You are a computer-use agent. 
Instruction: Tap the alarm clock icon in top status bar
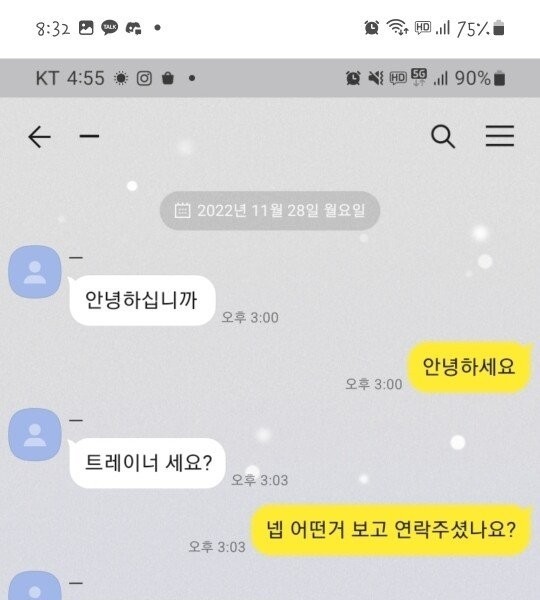point(371,28)
